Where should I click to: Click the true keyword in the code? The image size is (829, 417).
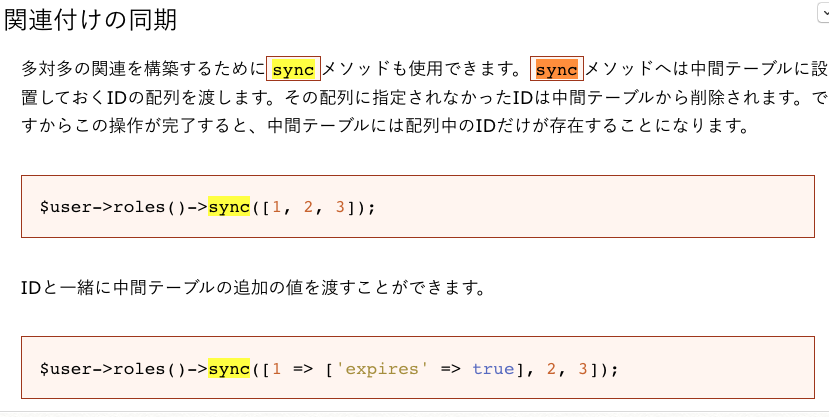pyautogui.click(x=492, y=368)
